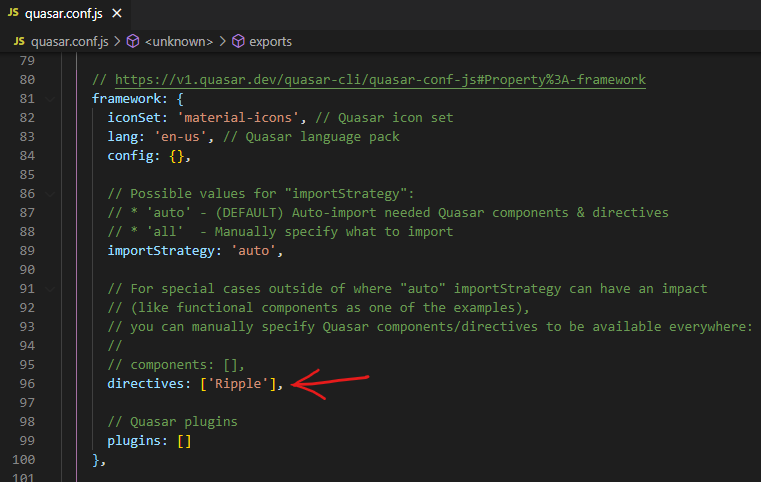Viewport: 761px width, 482px height.
Task: Collapse the framework block at line 81
Action: click(x=50, y=99)
